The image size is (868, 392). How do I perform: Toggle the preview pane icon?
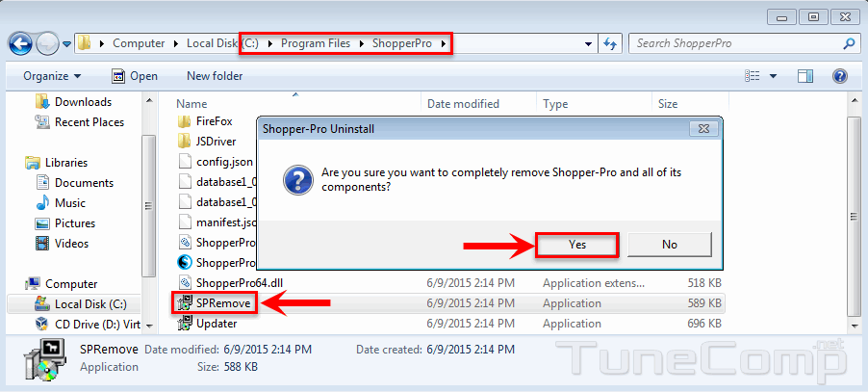pyautogui.click(x=805, y=76)
